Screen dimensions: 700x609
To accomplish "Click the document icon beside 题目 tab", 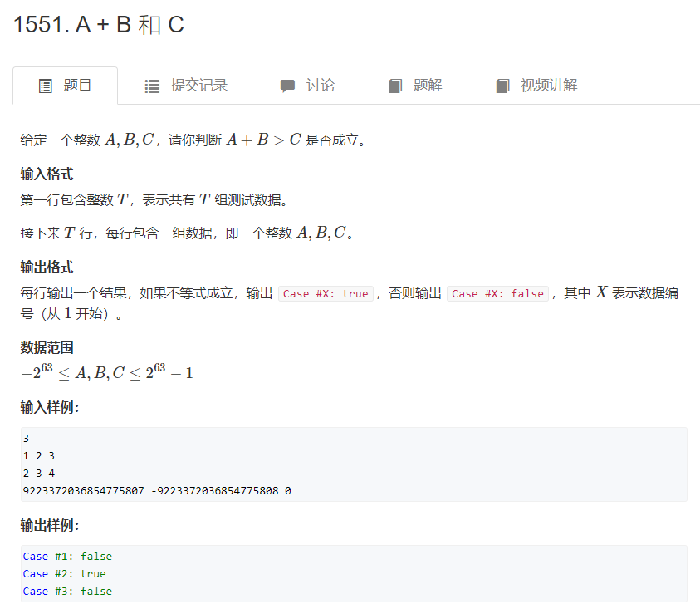I will pos(46,86).
